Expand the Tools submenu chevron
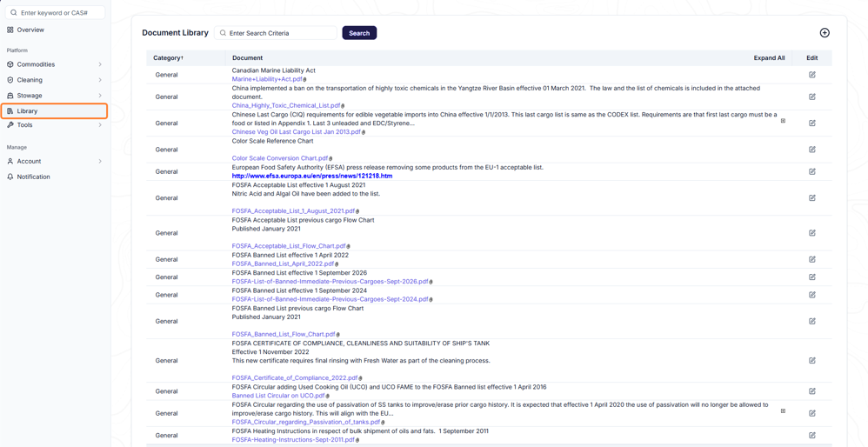 point(100,125)
